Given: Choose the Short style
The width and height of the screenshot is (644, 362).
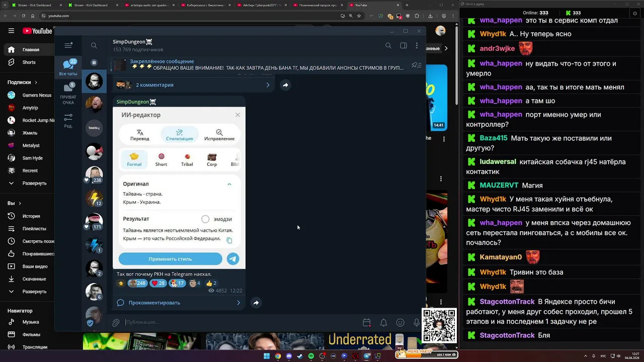Looking at the screenshot, I should [x=161, y=159].
